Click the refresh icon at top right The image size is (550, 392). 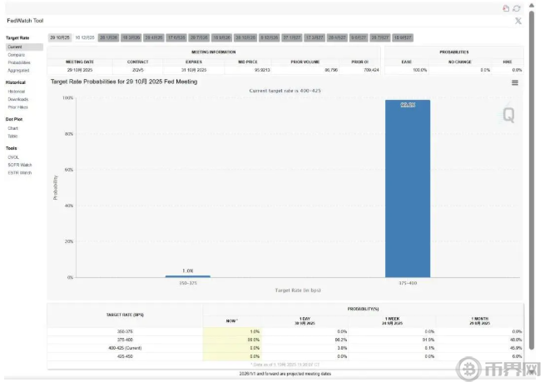(517, 8)
